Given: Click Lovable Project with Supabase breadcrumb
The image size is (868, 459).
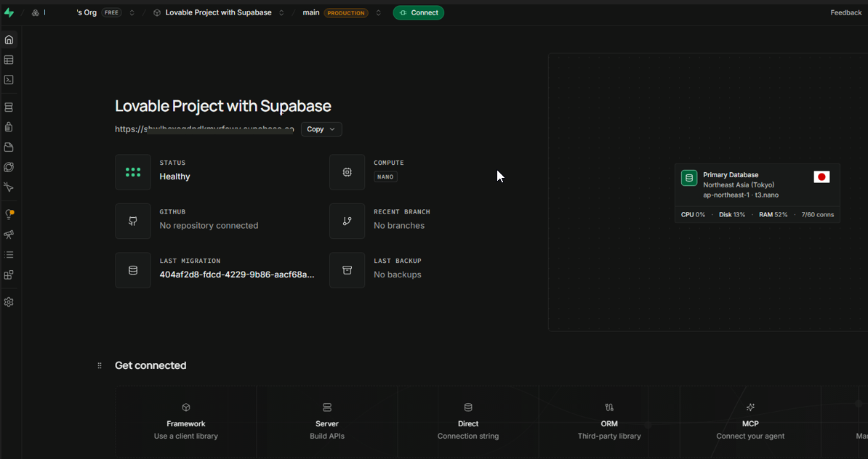Looking at the screenshot, I should [218, 13].
